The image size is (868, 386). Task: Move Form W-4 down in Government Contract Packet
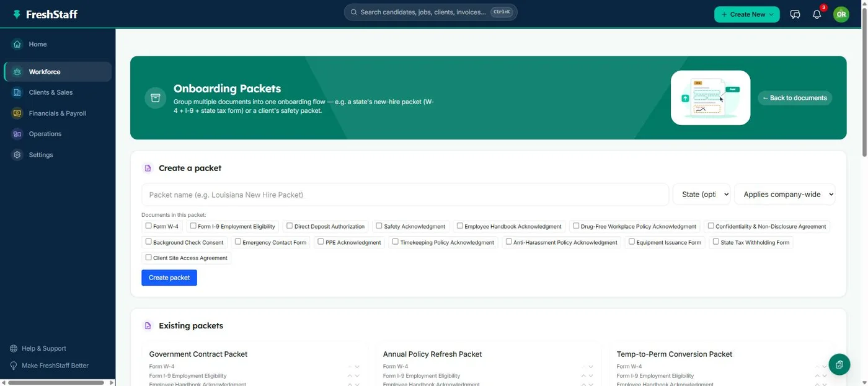pyautogui.click(x=357, y=367)
